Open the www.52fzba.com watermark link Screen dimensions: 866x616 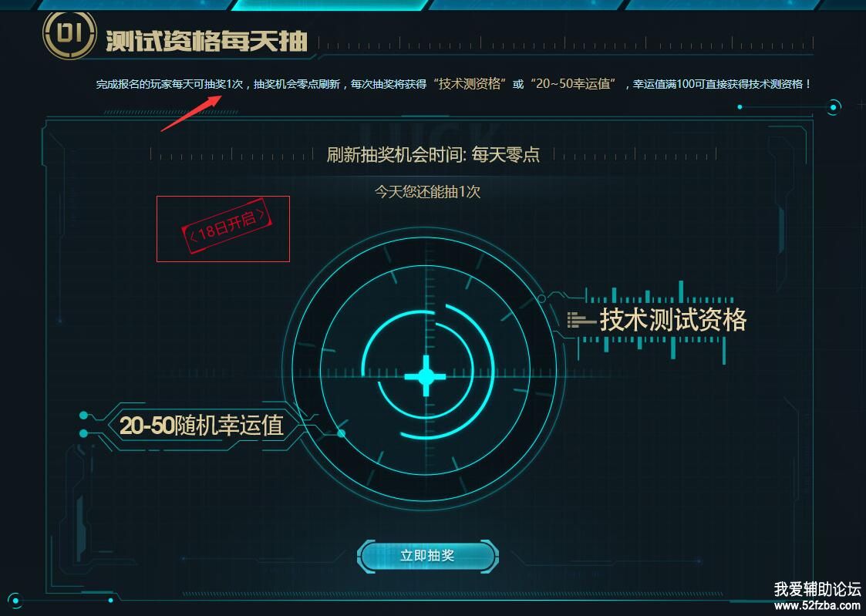click(x=817, y=606)
